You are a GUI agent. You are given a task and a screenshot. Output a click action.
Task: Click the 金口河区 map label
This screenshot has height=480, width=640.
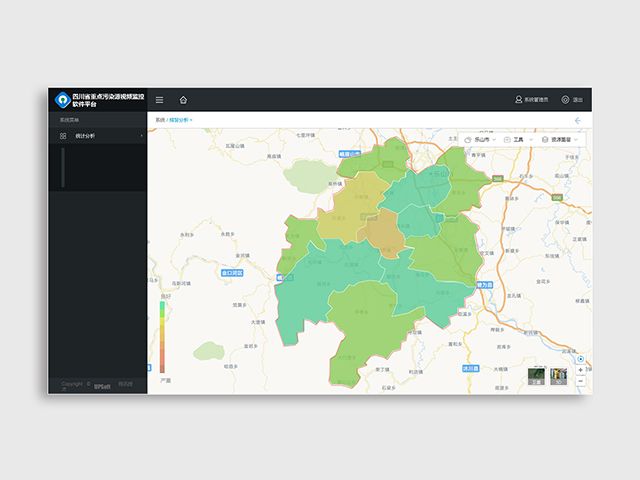(232, 273)
